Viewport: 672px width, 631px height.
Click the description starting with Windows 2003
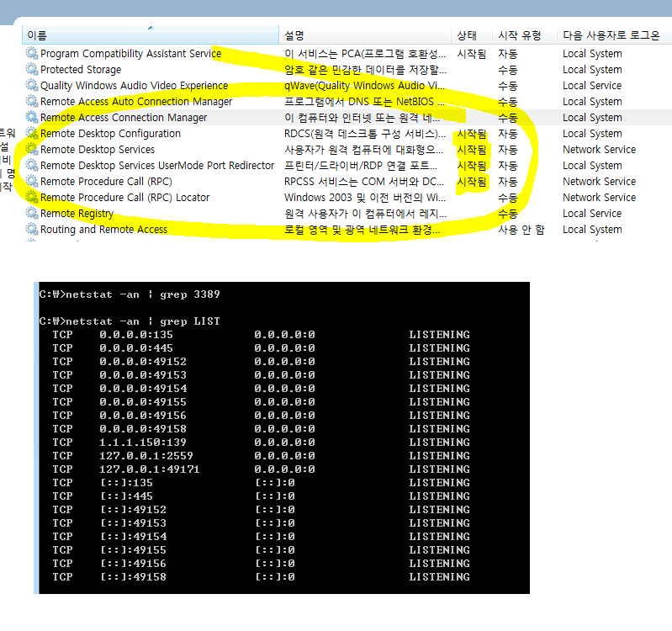pyautogui.click(x=365, y=198)
